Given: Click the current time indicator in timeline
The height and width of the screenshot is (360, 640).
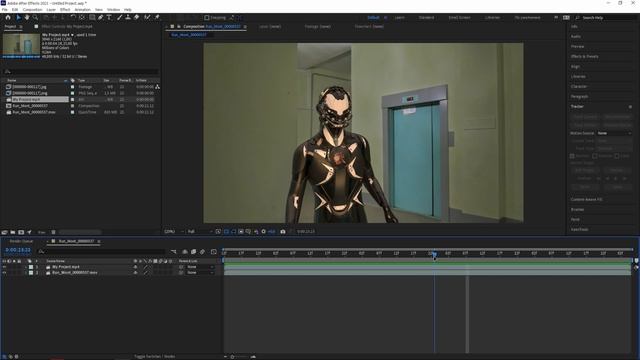Looking at the screenshot, I should pos(435,255).
